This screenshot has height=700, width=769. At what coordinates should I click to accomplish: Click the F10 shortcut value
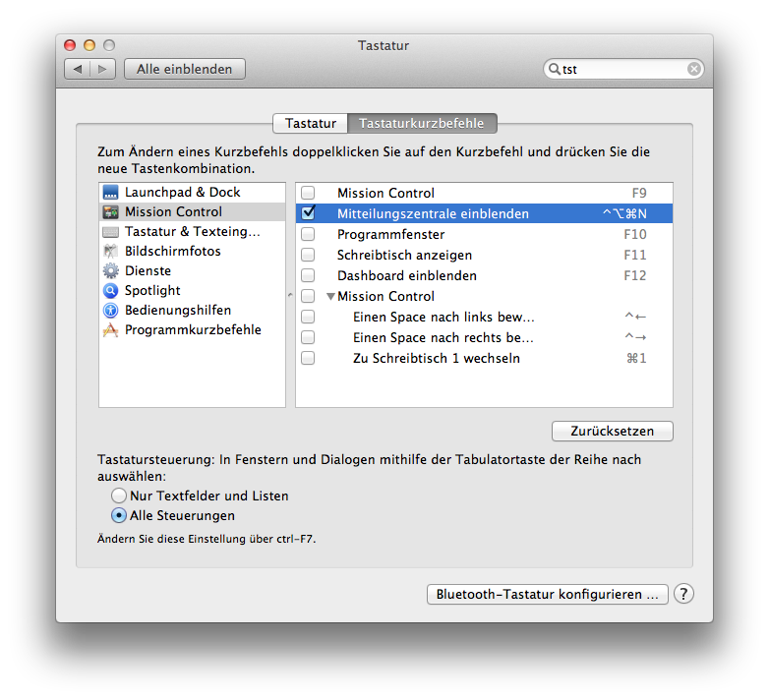[635, 234]
